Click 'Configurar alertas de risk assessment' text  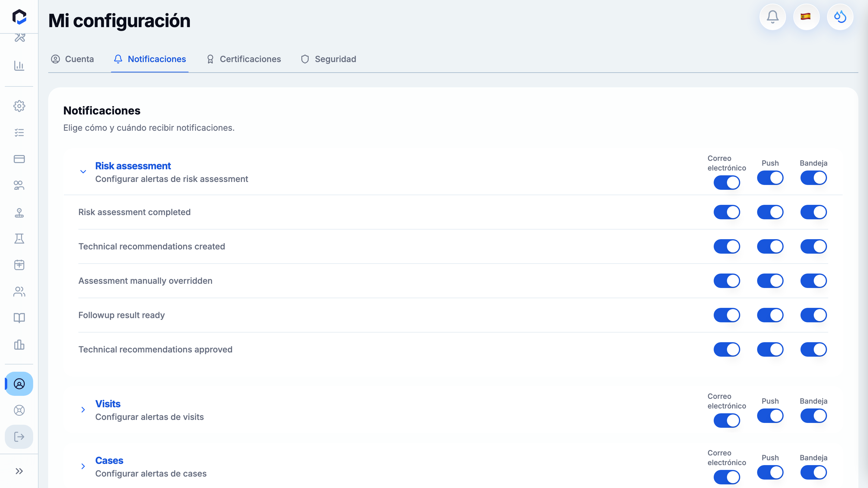click(x=171, y=179)
